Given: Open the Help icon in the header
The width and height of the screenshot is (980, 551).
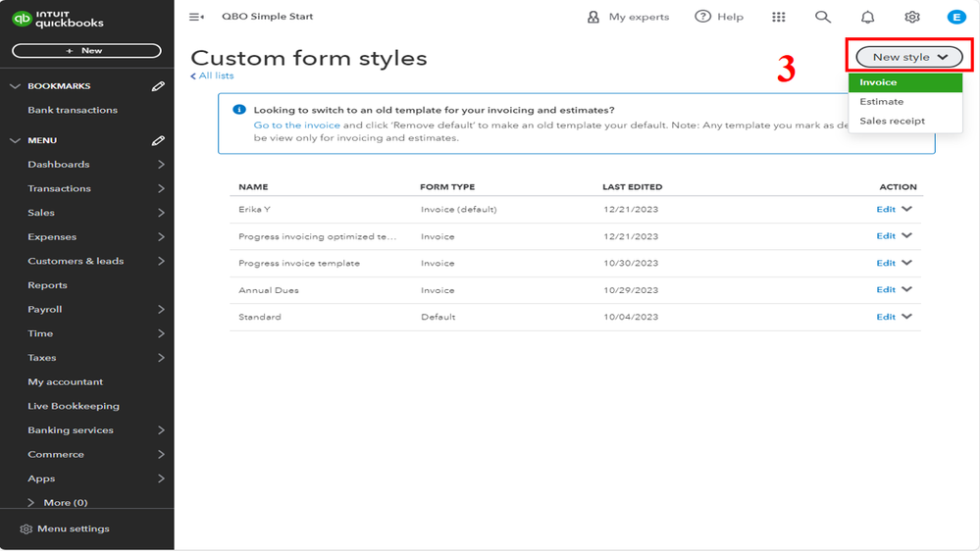Looking at the screenshot, I should click(x=703, y=17).
